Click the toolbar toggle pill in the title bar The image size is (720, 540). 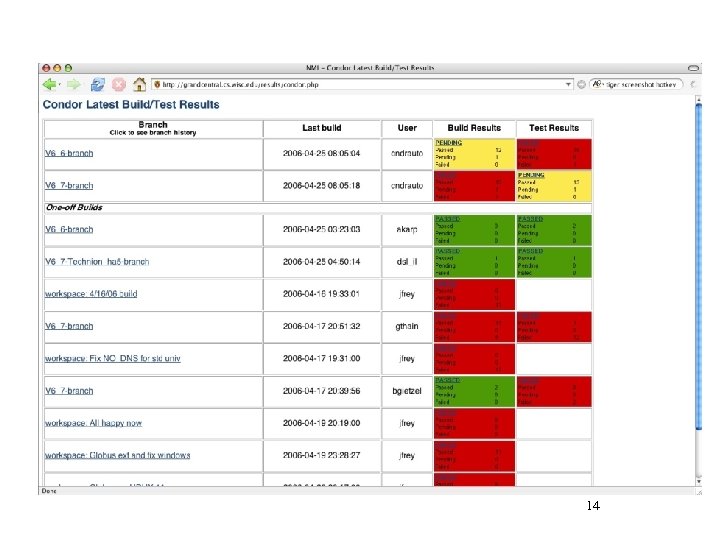coord(694,68)
